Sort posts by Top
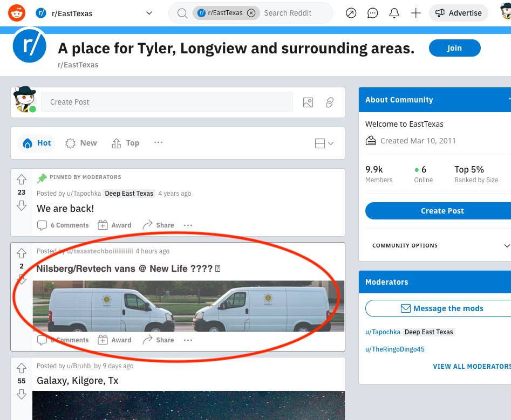The image size is (511, 420). point(126,143)
